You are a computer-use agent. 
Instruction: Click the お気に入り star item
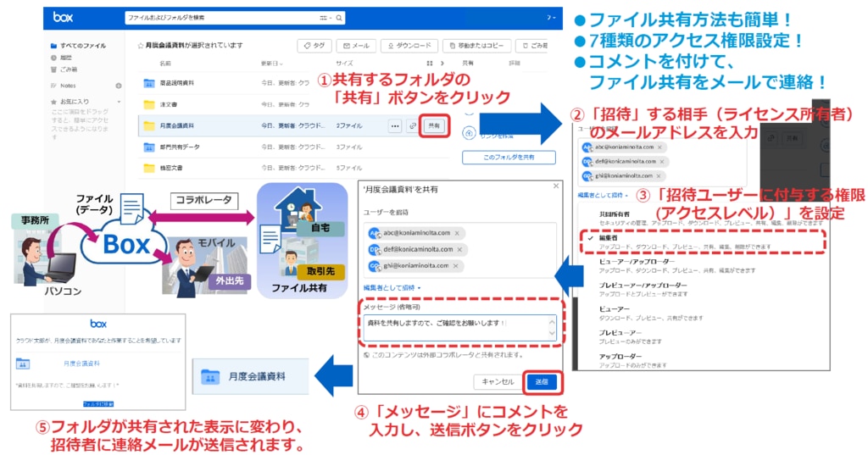point(70,102)
